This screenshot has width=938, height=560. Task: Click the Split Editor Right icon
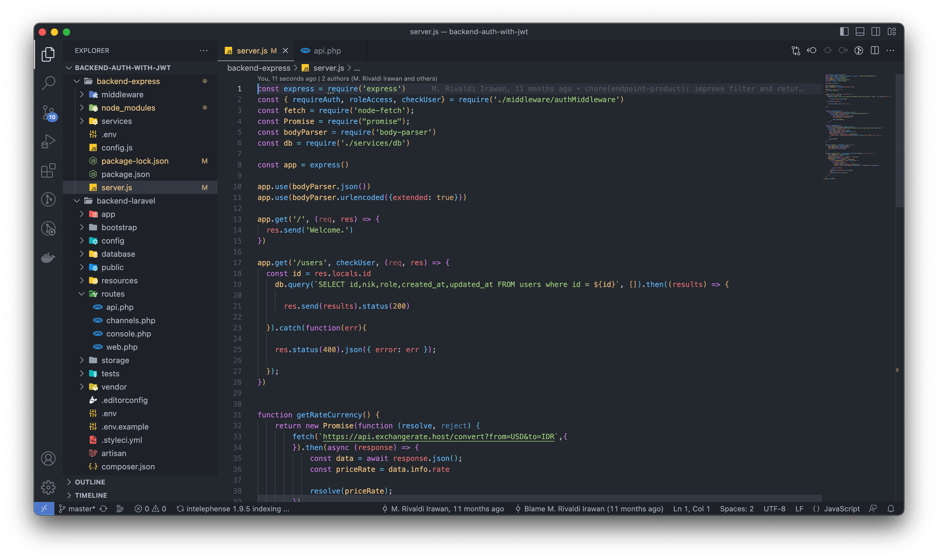pos(874,50)
